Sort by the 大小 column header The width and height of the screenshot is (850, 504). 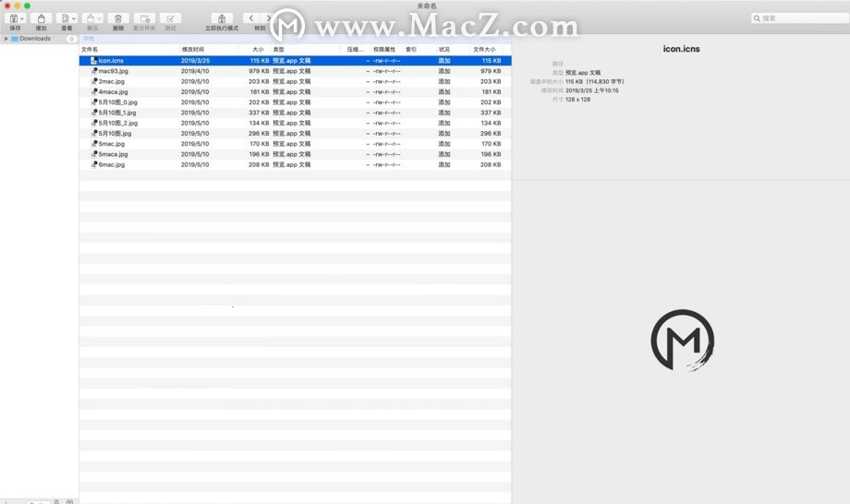click(258, 49)
